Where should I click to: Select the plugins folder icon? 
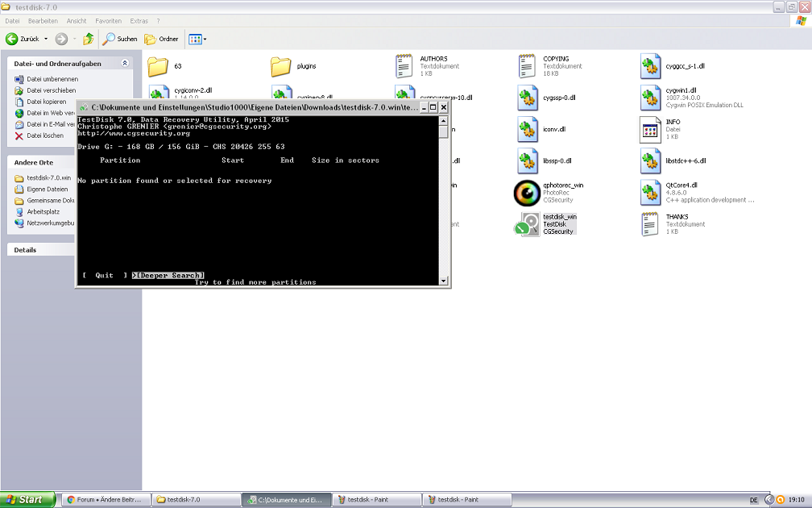[280, 66]
